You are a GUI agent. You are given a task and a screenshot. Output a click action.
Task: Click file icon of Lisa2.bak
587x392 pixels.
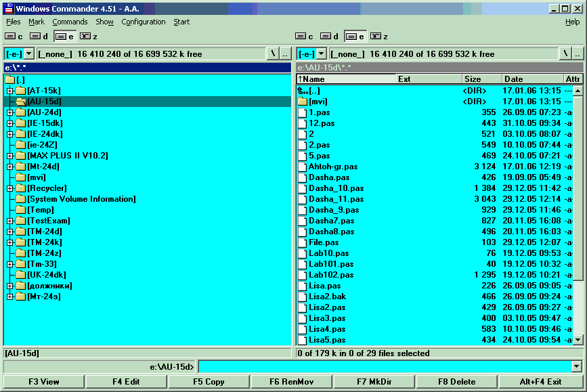click(x=302, y=297)
